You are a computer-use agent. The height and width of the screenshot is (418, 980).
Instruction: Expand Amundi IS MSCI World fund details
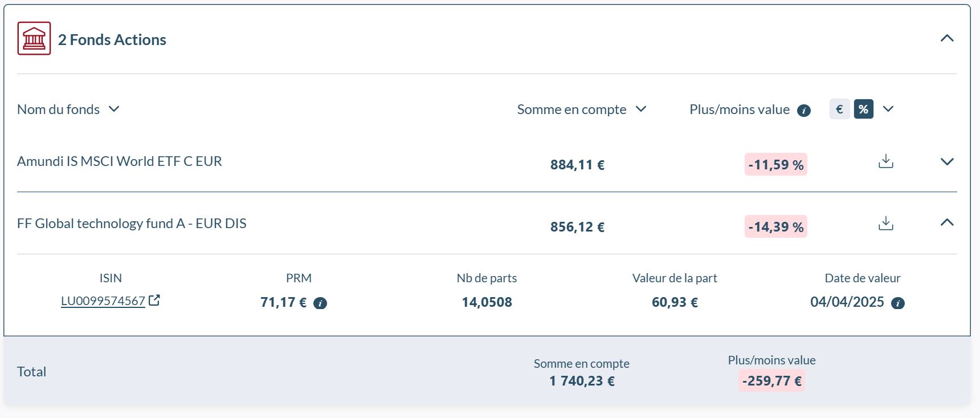(x=946, y=161)
